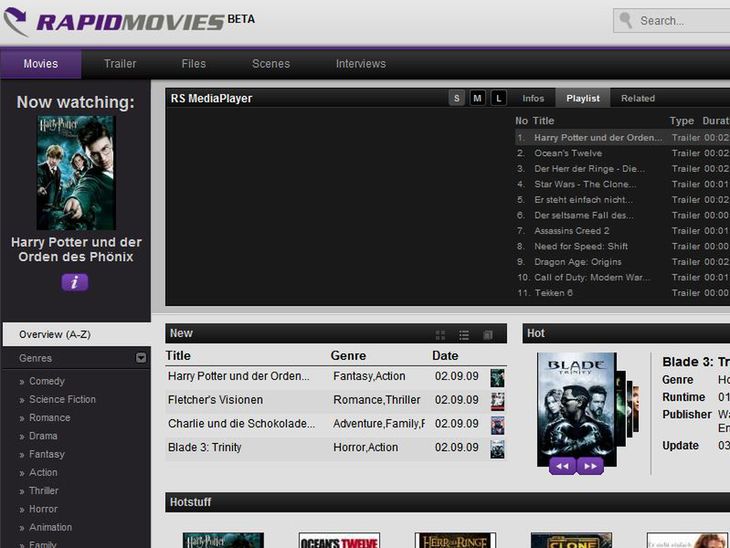Screen dimensions: 730x548
Task: Click the Harry Potter poster under Now watching
Action: tap(76, 173)
